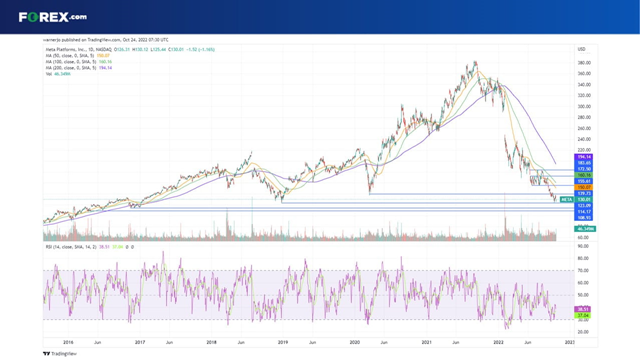Click the 46.349M volume label
Screen dimensions: 640x360
[x=585, y=229]
